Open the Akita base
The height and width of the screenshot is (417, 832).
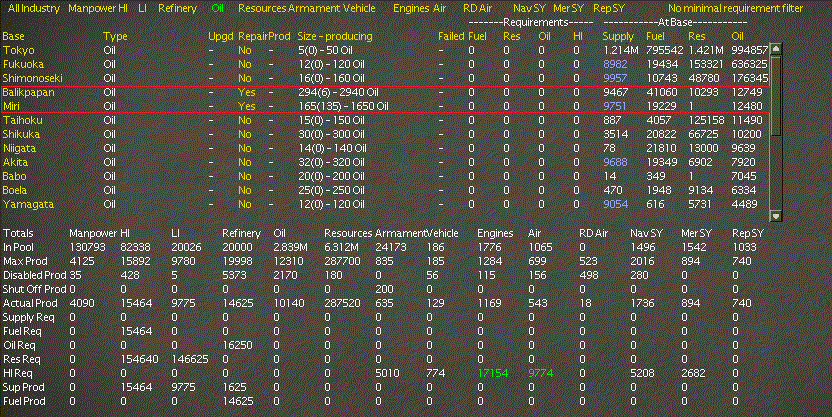tap(15, 162)
